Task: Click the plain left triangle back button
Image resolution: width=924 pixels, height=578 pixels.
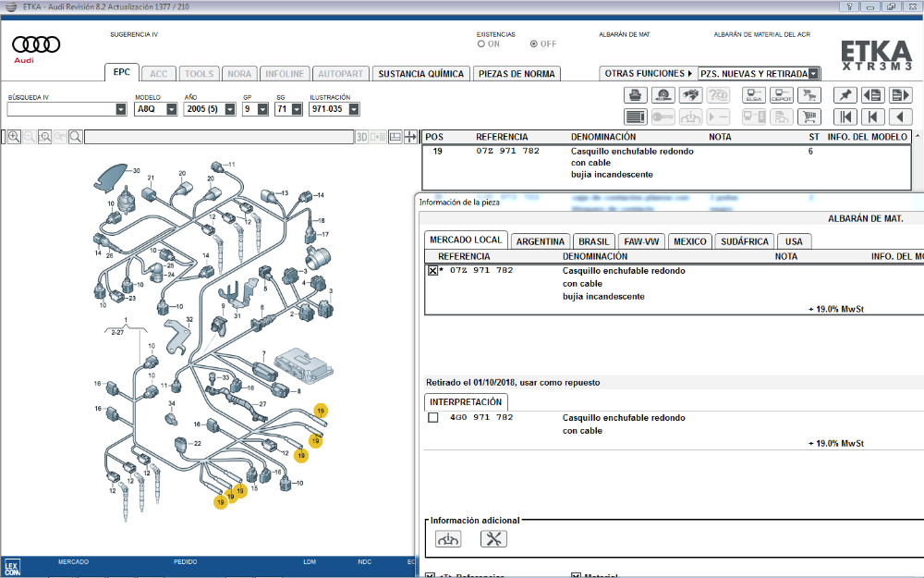Action: (x=900, y=117)
